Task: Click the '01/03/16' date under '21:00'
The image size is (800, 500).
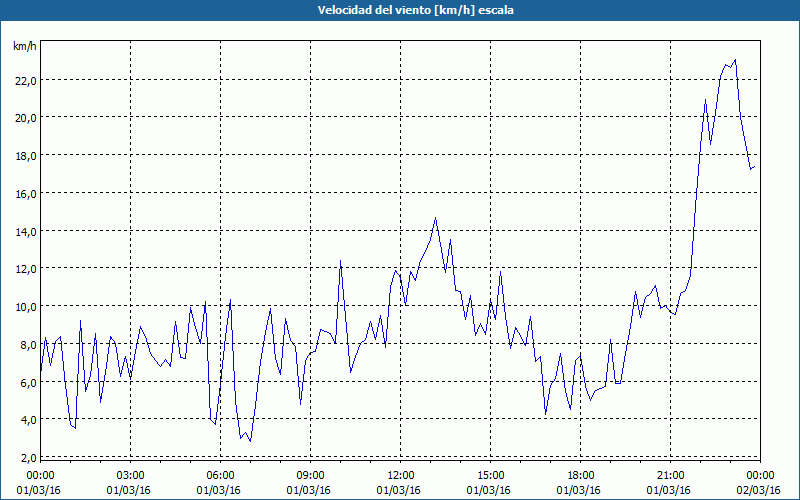Action: (x=668, y=490)
